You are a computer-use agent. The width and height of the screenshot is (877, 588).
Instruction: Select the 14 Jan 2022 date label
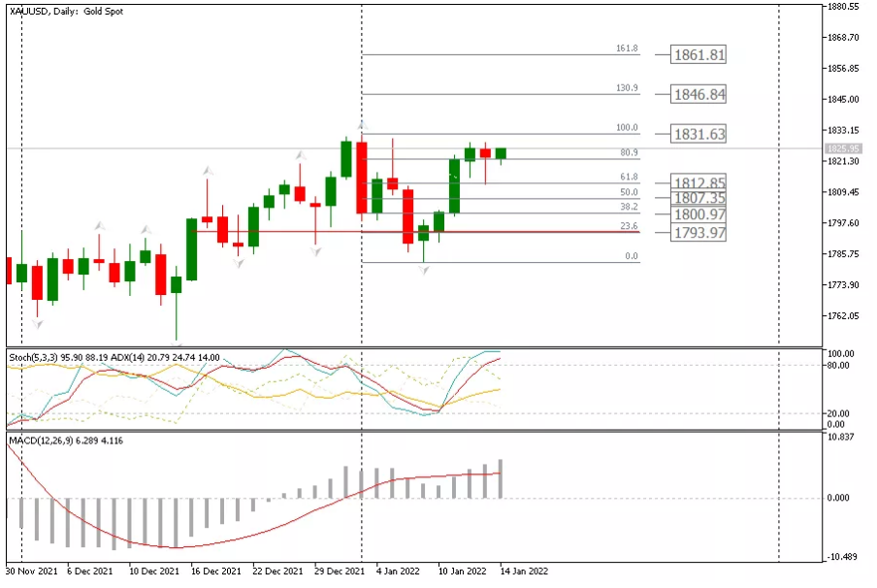(524, 572)
